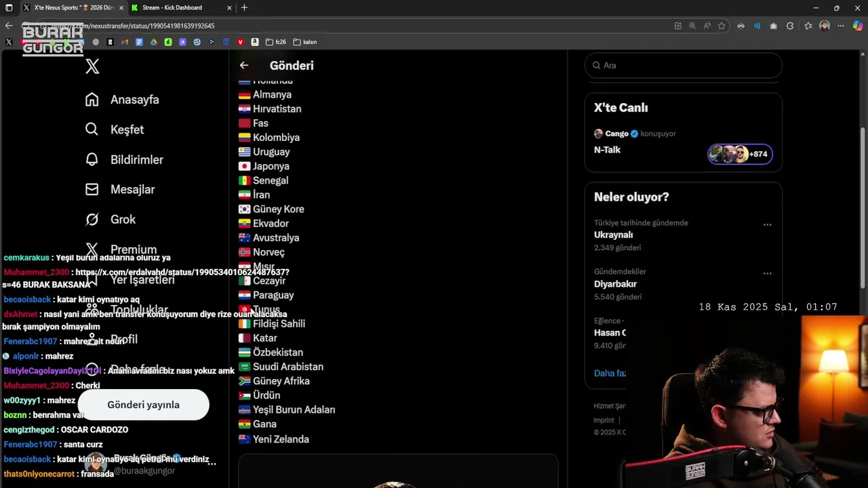
Task: Open the fc26 bookmarks folder
Action: click(276, 42)
